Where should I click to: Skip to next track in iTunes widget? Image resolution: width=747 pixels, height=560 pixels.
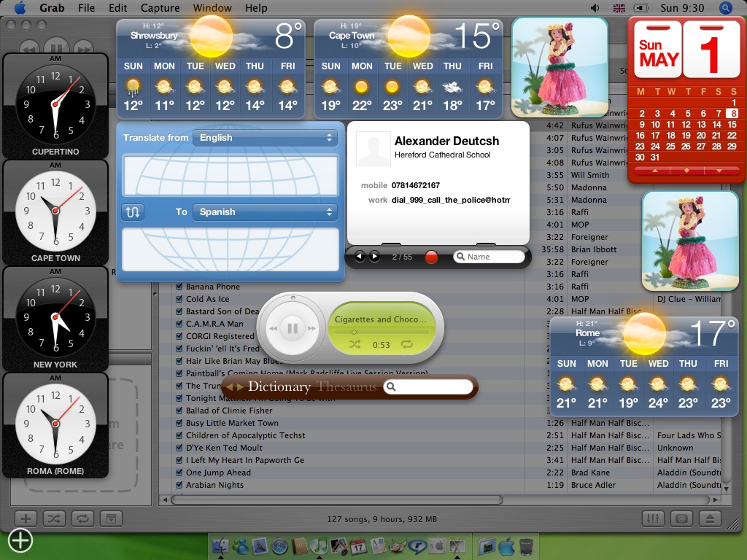point(312,329)
